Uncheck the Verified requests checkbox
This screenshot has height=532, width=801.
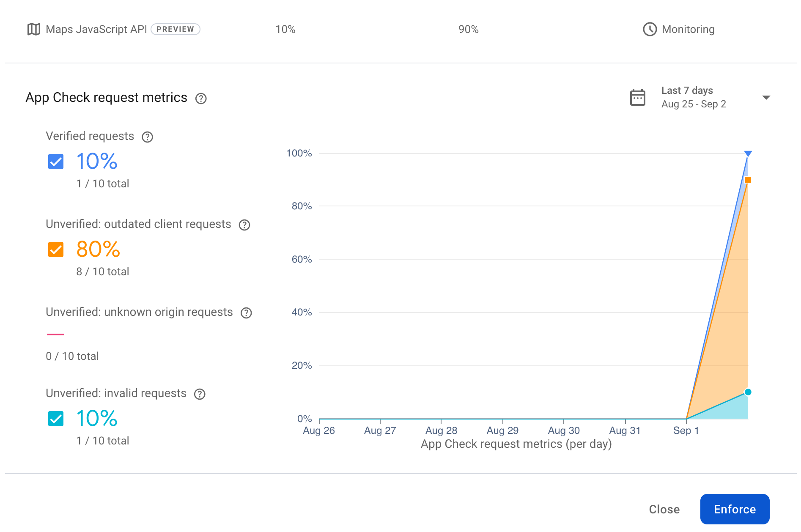pos(55,162)
